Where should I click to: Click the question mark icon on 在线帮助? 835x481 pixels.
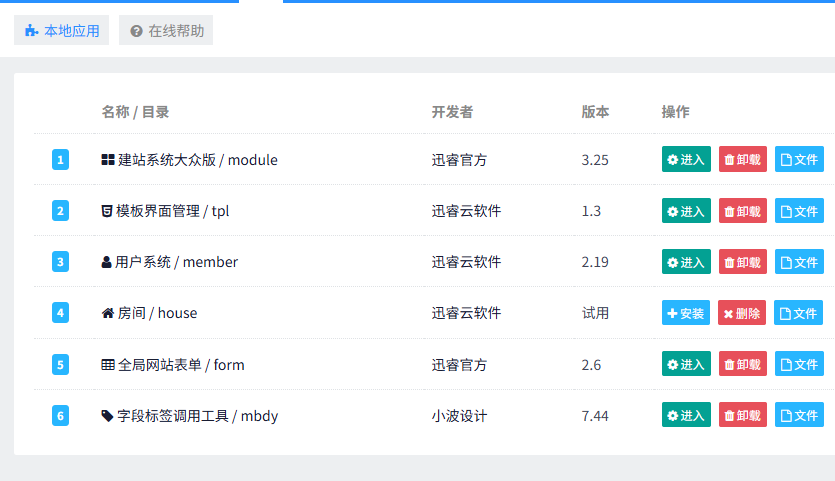tap(137, 31)
